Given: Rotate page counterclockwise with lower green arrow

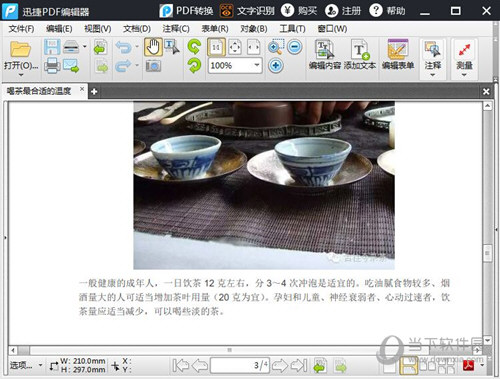Looking at the screenshot, I should coord(194,65).
